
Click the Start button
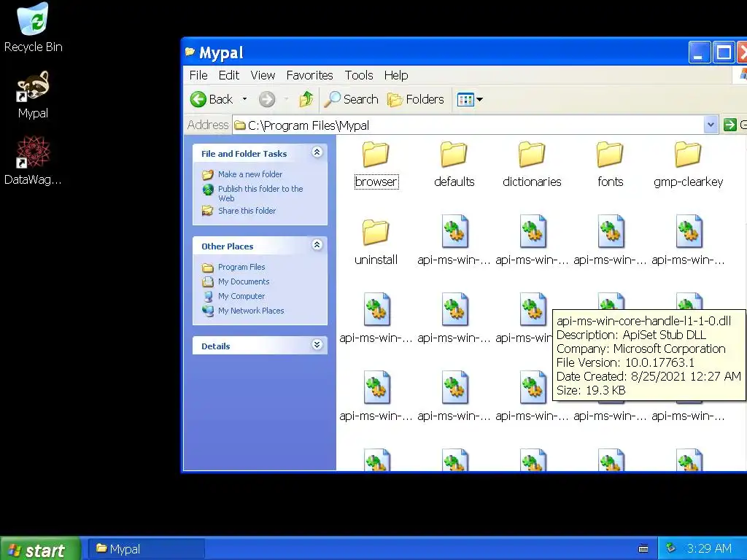(40, 548)
